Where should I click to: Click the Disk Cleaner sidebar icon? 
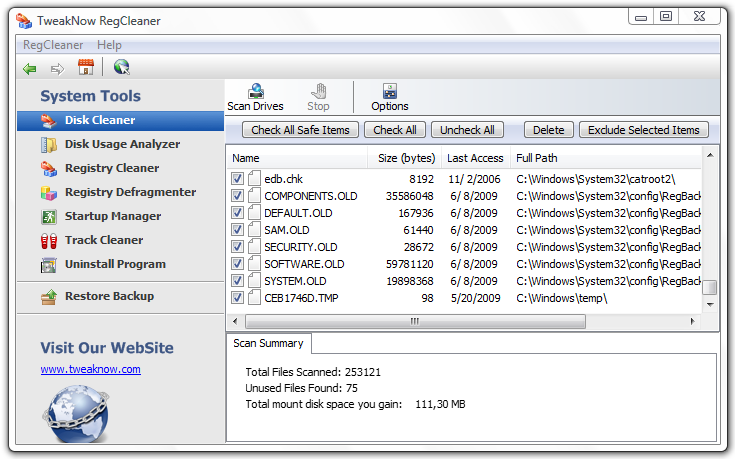point(49,121)
